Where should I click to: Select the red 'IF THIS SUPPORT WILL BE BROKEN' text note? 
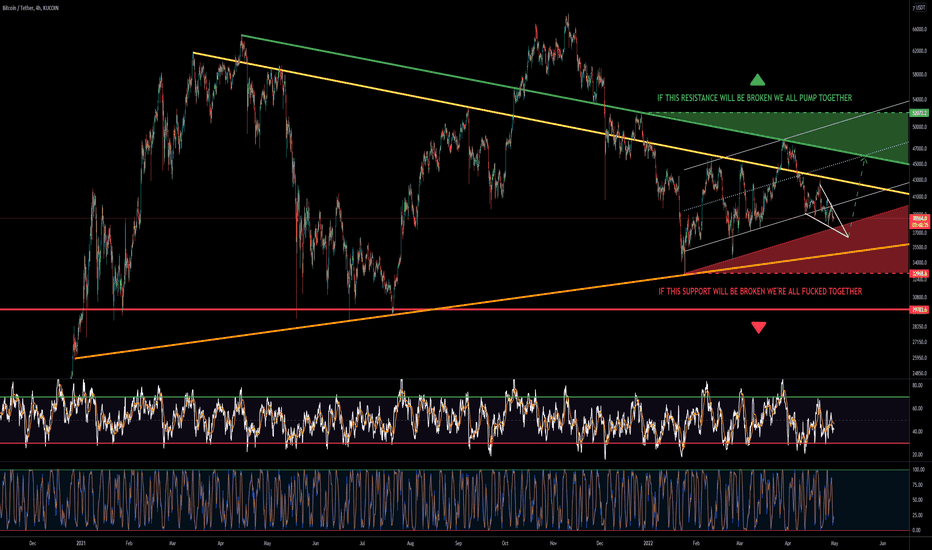(x=760, y=291)
